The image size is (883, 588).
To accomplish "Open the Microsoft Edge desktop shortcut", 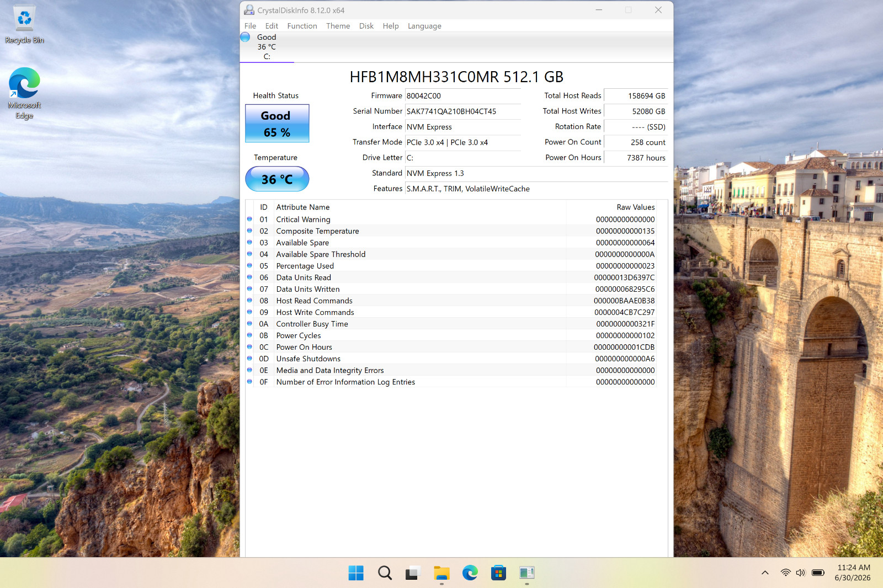I will pyautogui.click(x=24, y=94).
